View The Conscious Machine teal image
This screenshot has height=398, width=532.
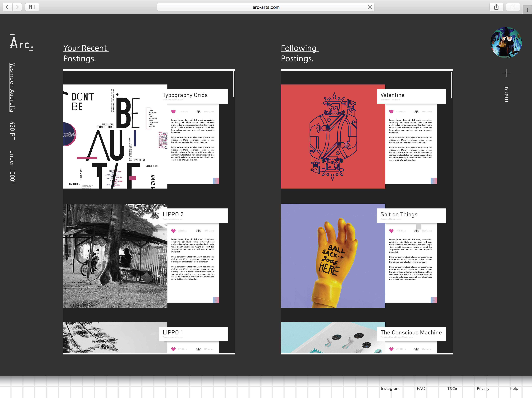333,338
